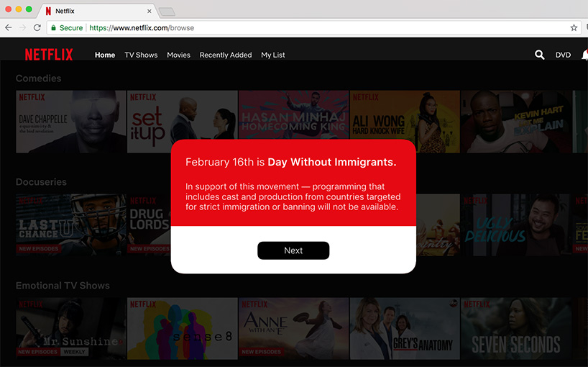The width and height of the screenshot is (588, 367).
Task: Open the Movies section
Action: coord(178,55)
